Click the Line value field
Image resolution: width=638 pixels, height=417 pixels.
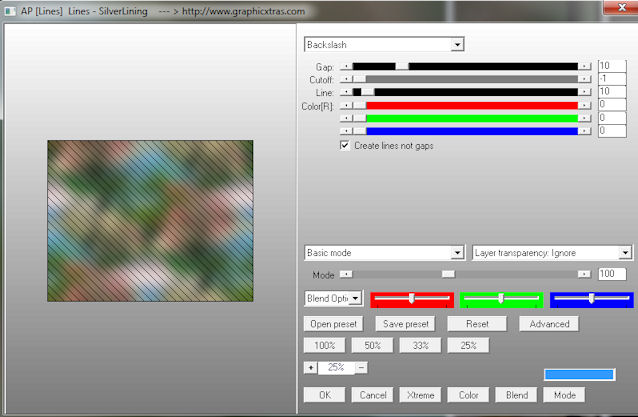(612, 92)
